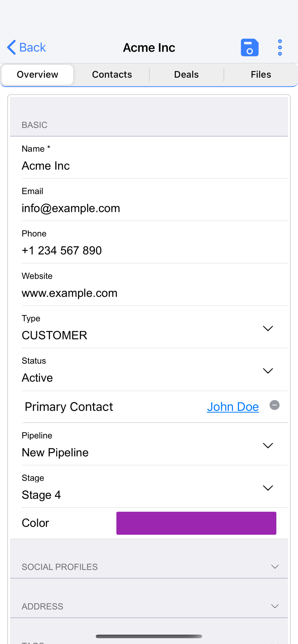Select the Overview tab

click(37, 74)
